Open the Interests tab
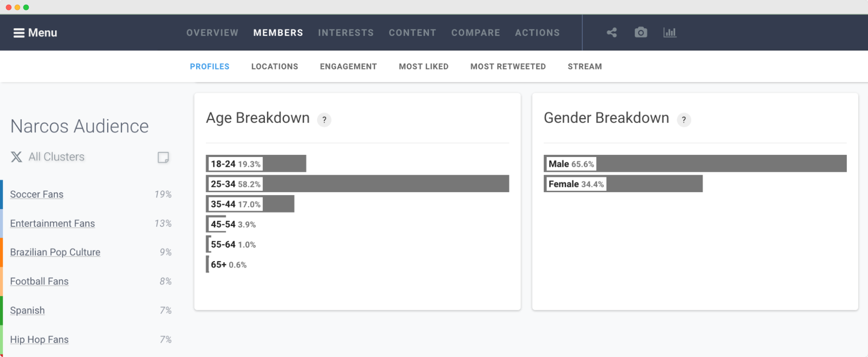Screen dimensions: 868x357 click(346, 33)
